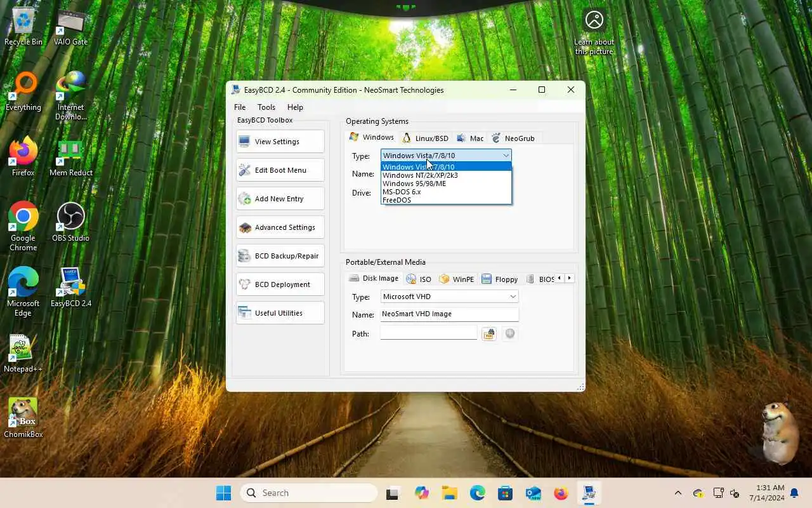Image resolution: width=812 pixels, height=508 pixels.
Task: Switch to the Mac tab
Action: [x=470, y=138]
